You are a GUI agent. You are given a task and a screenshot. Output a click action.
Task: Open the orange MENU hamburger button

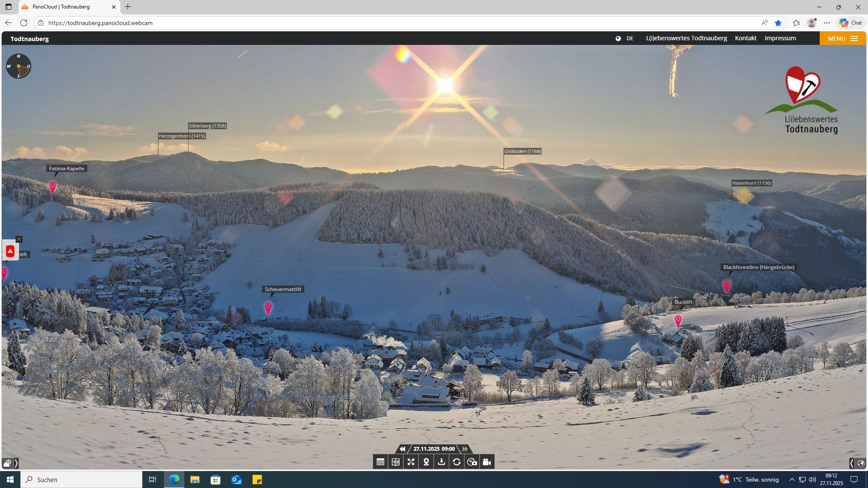843,39
